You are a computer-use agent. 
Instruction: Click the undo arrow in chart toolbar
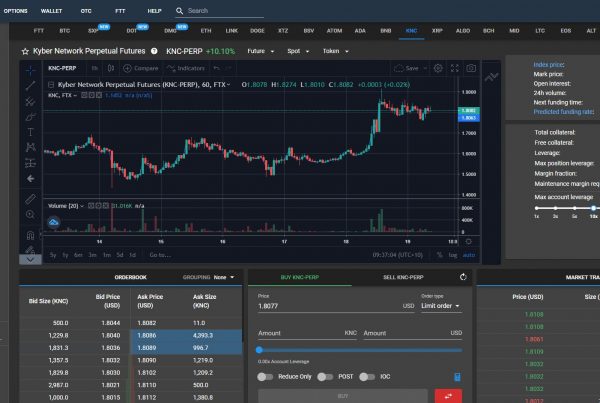pos(217,68)
